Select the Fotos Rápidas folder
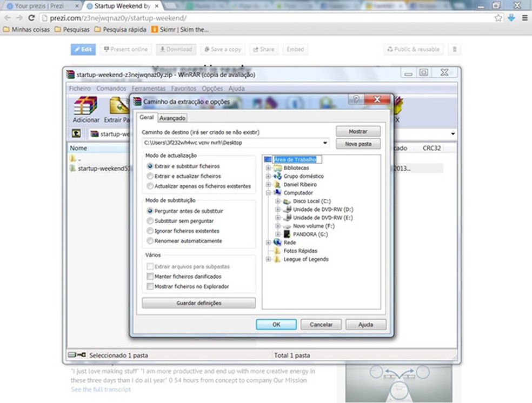Screen dimensions: 532x403 300,251
